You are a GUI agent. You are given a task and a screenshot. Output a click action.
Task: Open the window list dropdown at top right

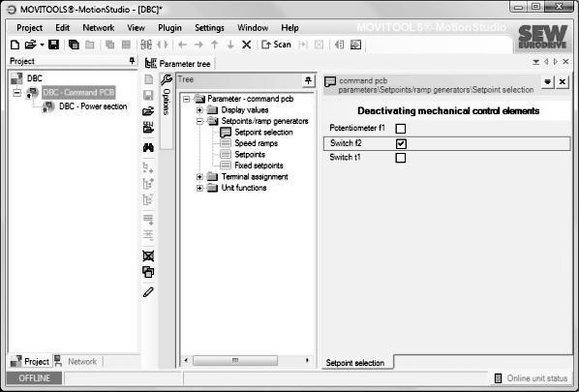click(535, 62)
